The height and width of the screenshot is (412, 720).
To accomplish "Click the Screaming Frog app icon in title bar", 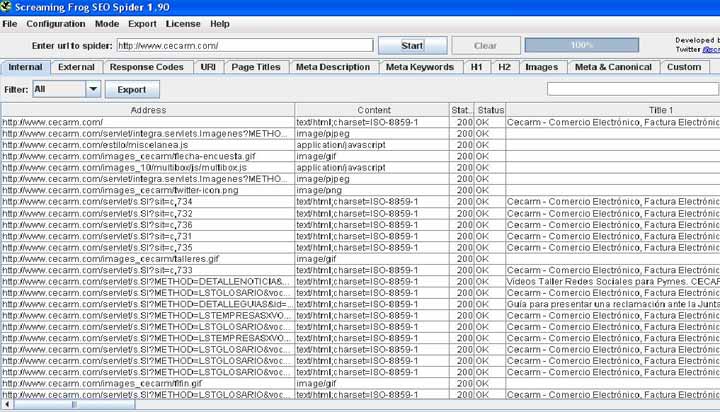I will (8, 7).
